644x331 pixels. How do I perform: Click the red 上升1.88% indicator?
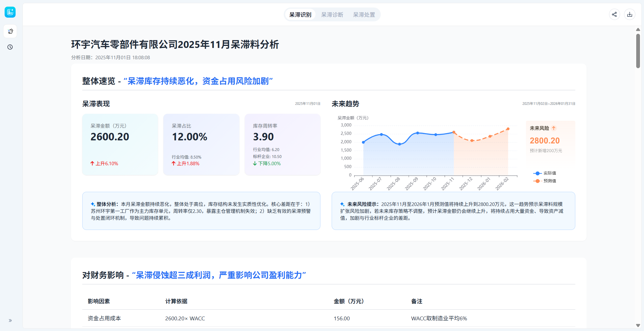pyautogui.click(x=185, y=163)
